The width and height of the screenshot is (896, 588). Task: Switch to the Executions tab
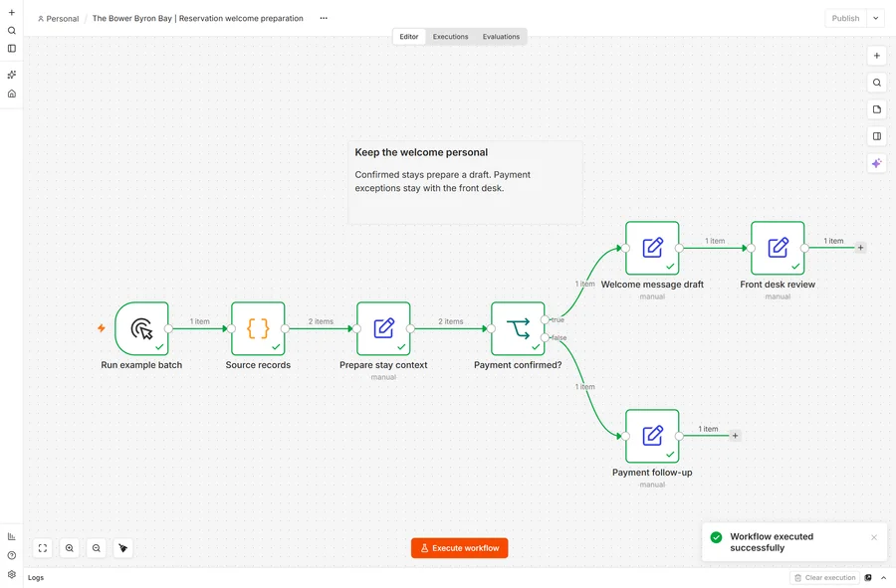click(x=450, y=37)
